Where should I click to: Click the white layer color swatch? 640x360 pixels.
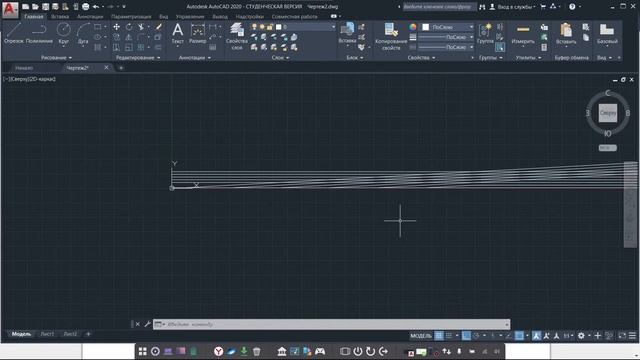pos(279,27)
